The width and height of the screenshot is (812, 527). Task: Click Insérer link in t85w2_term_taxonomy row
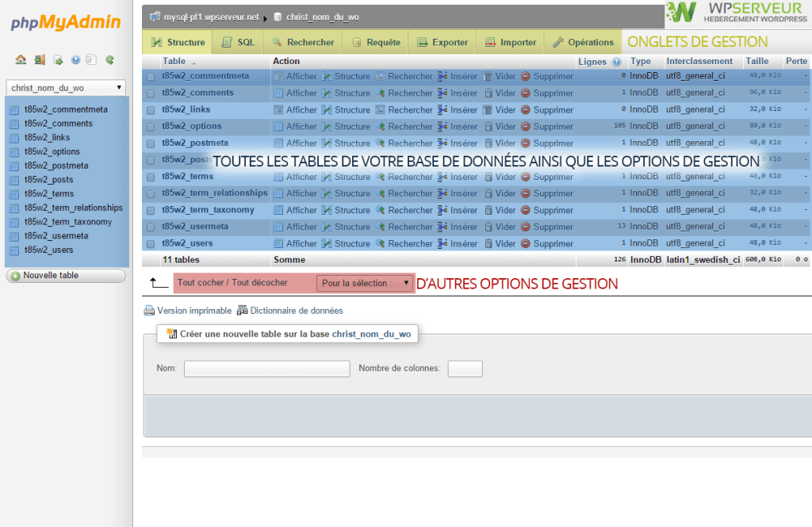tap(463, 210)
